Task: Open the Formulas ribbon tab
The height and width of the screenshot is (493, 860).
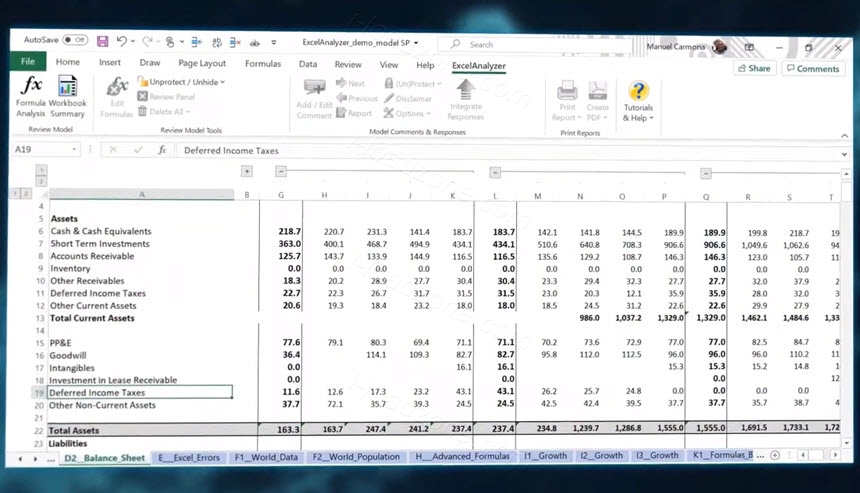Action: tap(263, 64)
